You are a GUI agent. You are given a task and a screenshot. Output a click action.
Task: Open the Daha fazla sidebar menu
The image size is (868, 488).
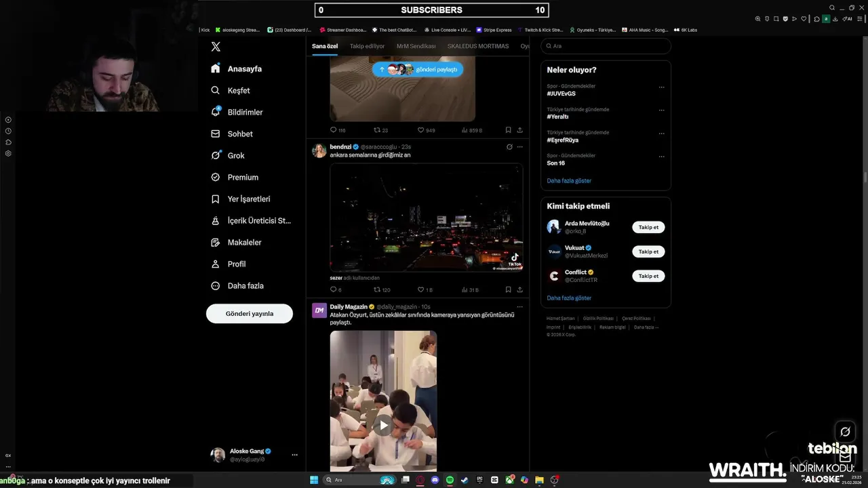coord(237,285)
